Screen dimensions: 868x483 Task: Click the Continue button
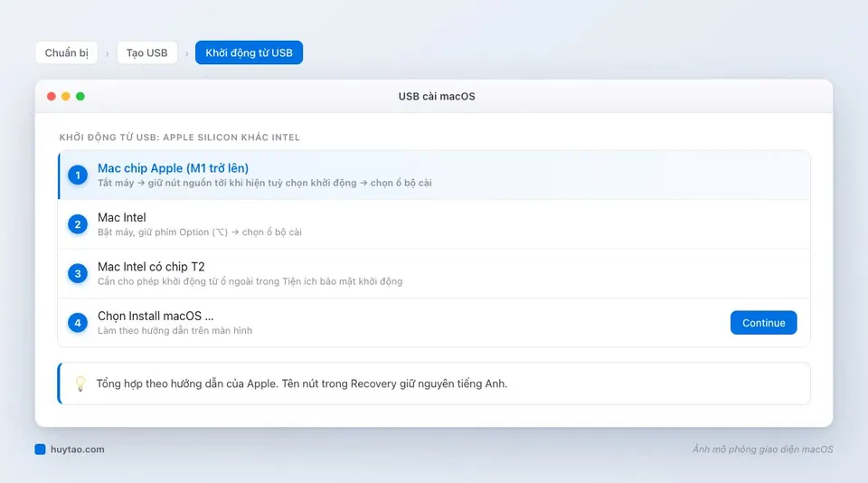[x=763, y=323]
